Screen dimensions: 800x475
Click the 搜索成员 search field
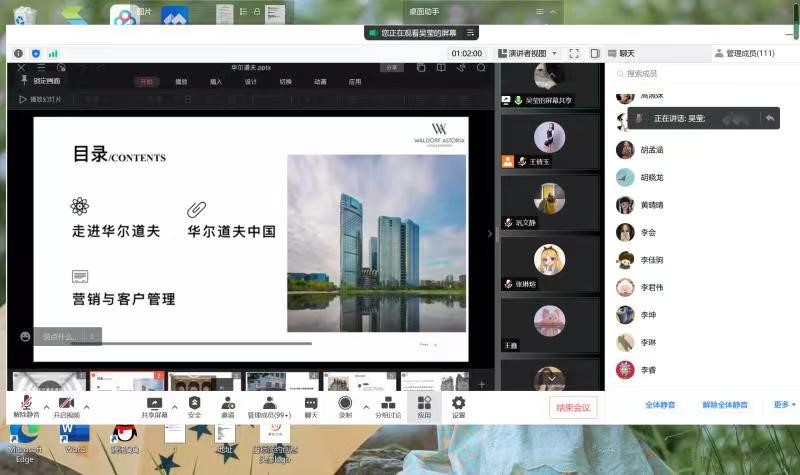700,74
